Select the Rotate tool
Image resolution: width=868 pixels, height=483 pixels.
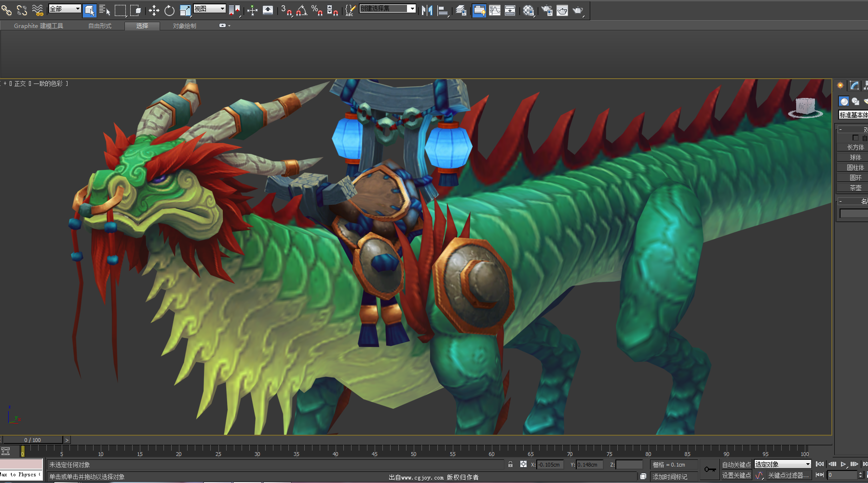[x=169, y=10]
